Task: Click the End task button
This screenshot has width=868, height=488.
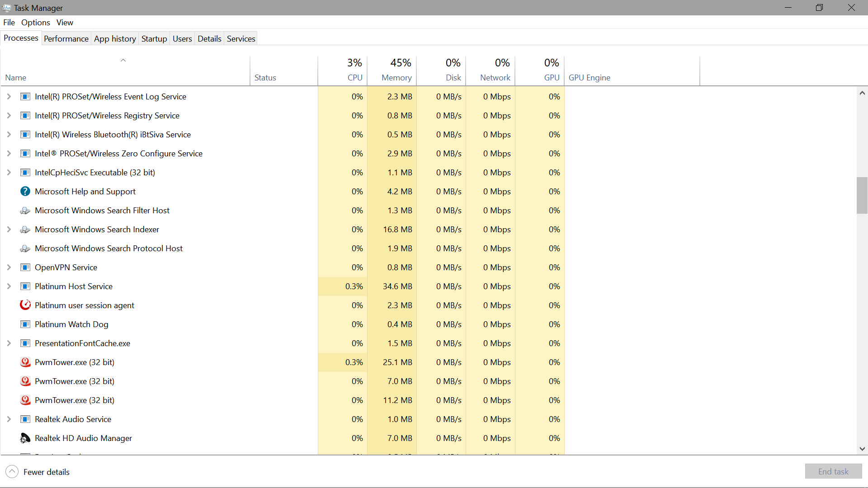Action: (833, 472)
